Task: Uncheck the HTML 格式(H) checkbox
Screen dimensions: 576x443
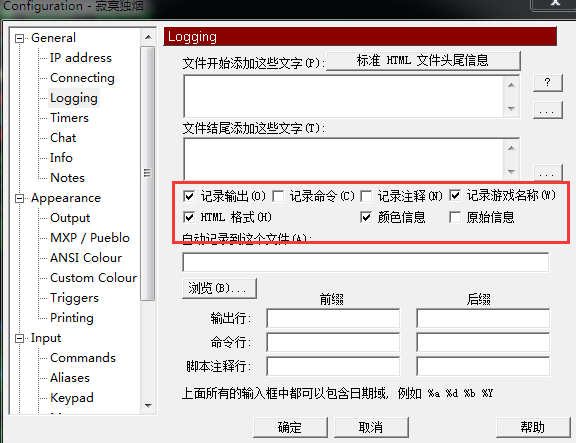Action: 189,217
